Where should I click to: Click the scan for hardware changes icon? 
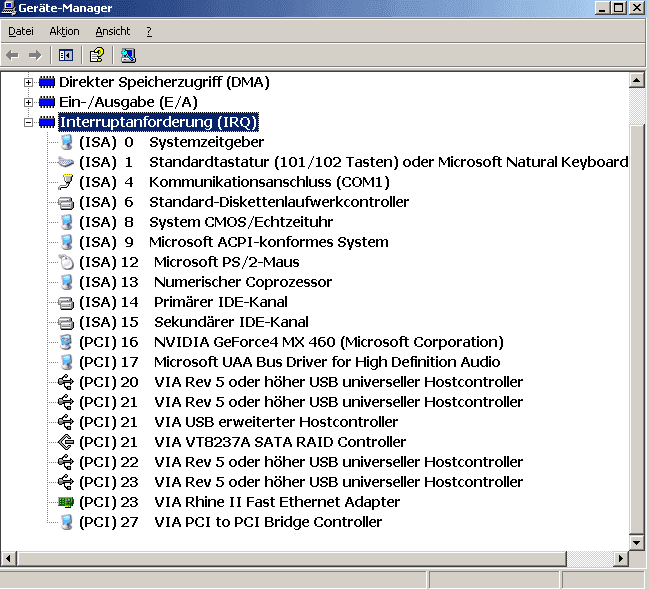point(127,55)
